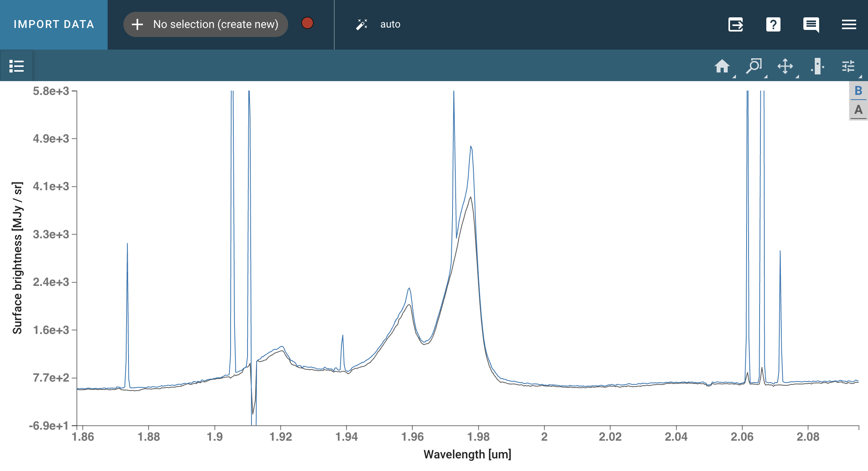Expand the small triangle beside the home tool
868x471 pixels.
coord(734,76)
